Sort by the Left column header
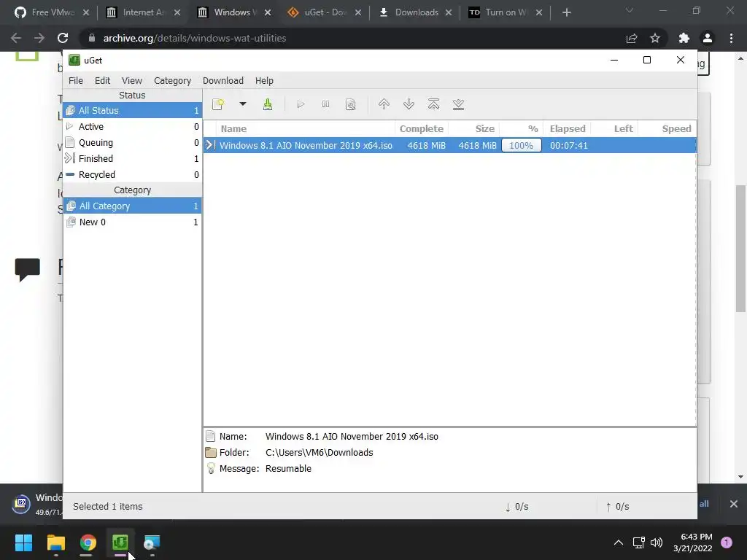 tap(614, 128)
